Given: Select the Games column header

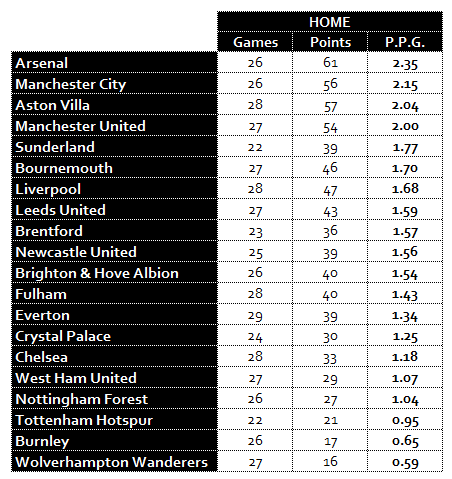Looking at the screenshot, I should pos(255,42).
